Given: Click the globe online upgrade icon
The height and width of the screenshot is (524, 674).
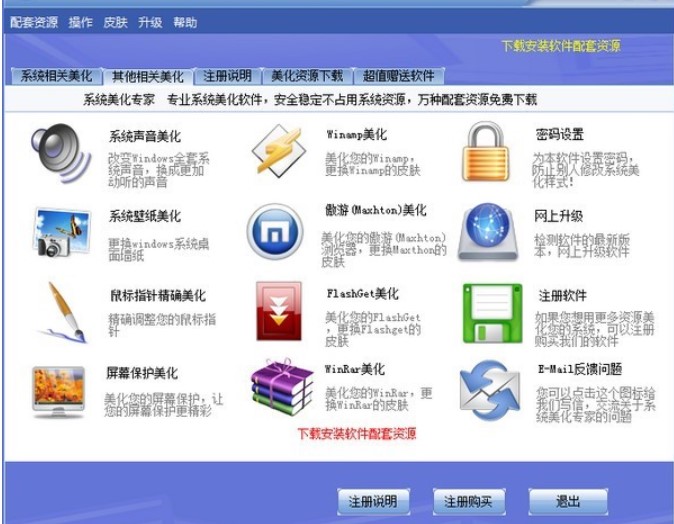Looking at the screenshot, I should (487, 231).
